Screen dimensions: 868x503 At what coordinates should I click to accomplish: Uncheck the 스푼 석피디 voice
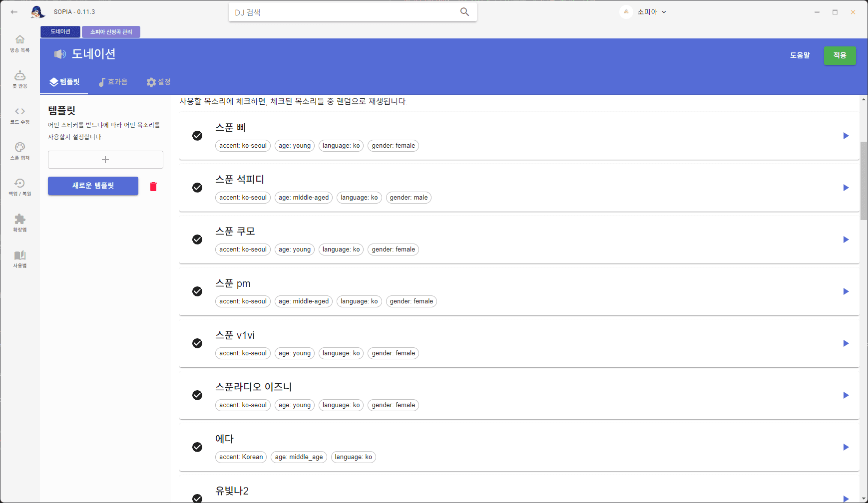[x=197, y=188]
